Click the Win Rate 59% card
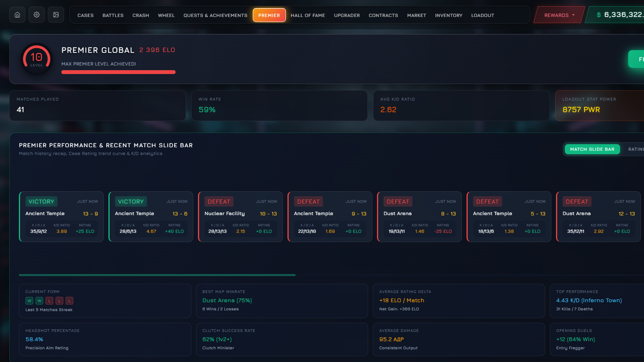The height and width of the screenshot is (362, 644). (279, 106)
